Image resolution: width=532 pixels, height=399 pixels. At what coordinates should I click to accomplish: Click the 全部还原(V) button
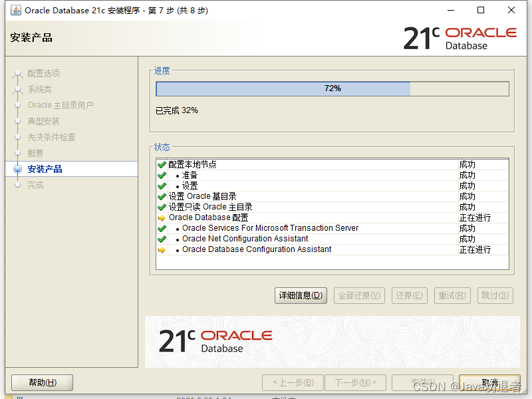pos(359,295)
